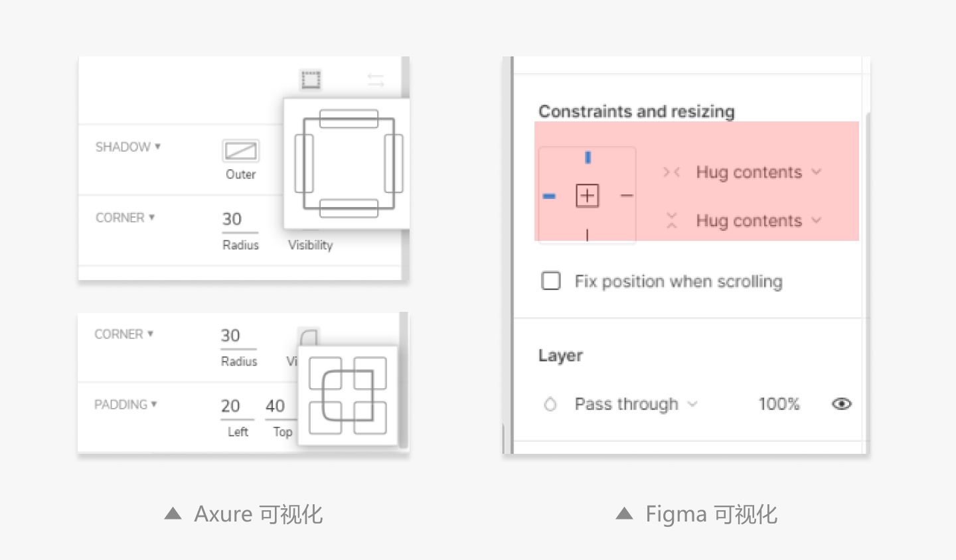The image size is (956, 560).
Task: Click the bottom-right corner visibility square
Action: [370, 417]
